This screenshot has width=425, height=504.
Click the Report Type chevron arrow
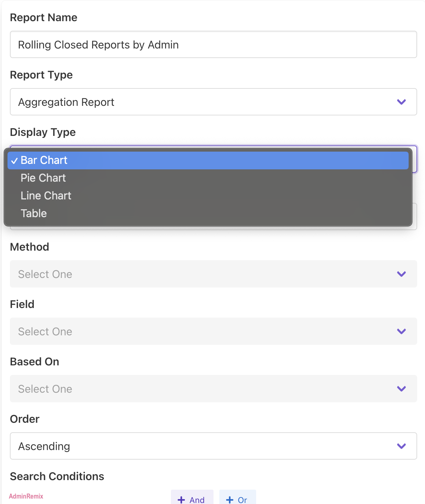click(x=401, y=102)
